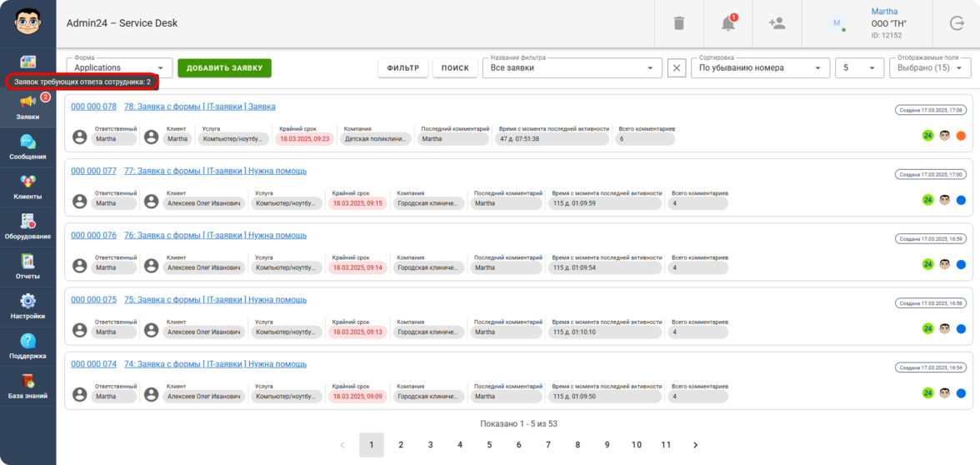Open the Сортировка dropdown

[x=763, y=68]
